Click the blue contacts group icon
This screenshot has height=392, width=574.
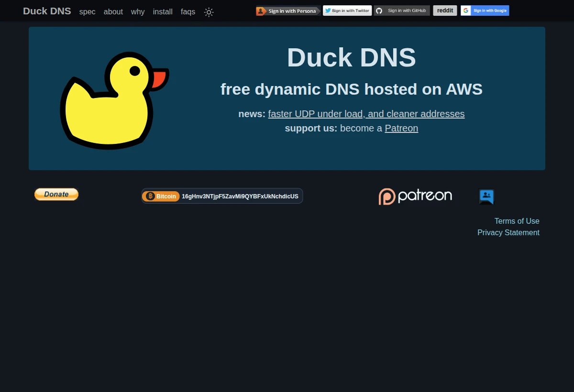[486, 196]
